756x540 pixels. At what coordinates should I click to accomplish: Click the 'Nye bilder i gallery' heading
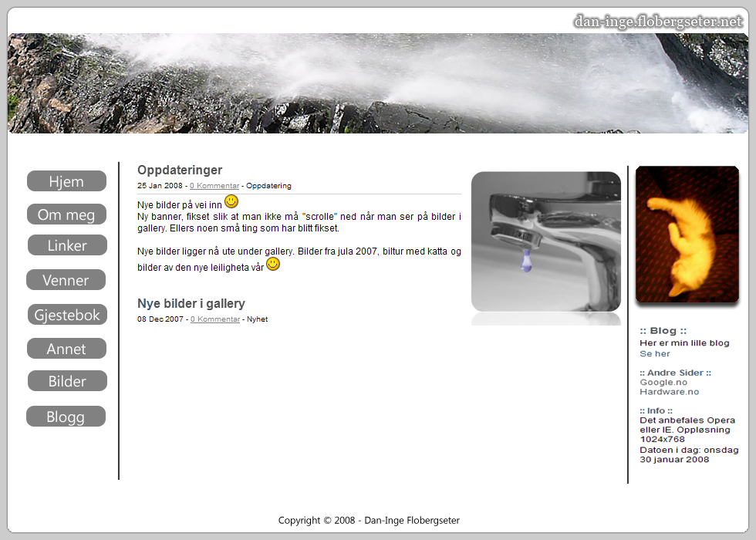(191, 303)
